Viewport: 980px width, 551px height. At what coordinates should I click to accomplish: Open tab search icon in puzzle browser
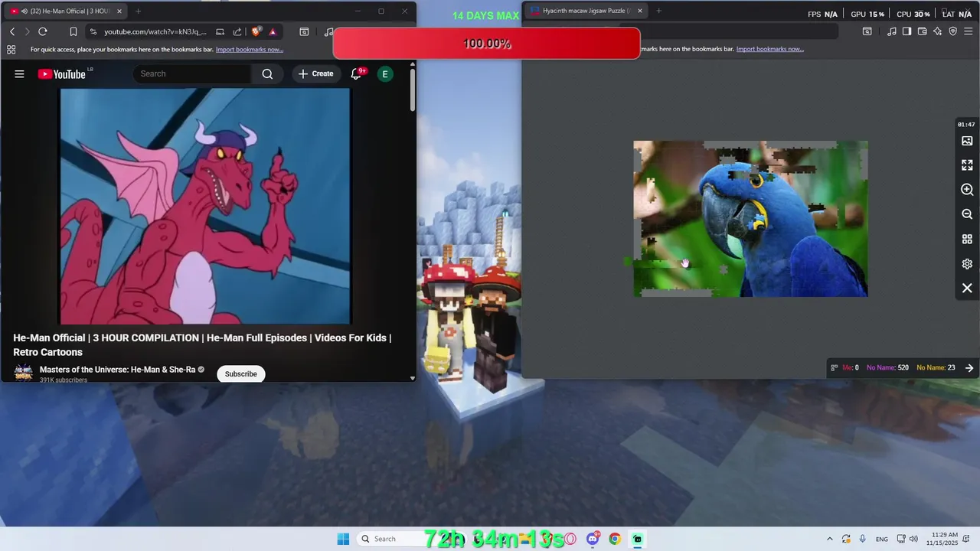(867, 31)
